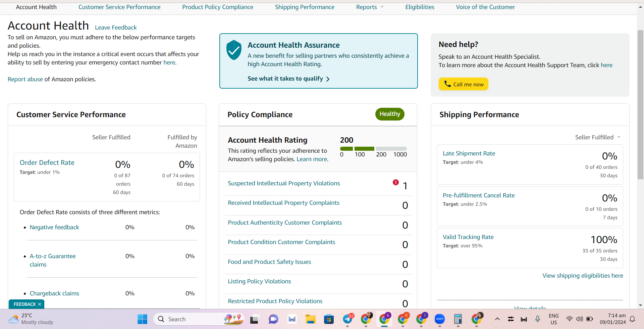
Task: Open the FEEDBACK tab
Action: point(24,304)
